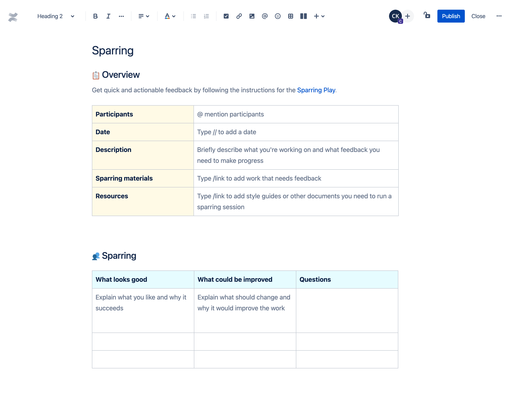Click the Bold formatting icon
516x420 pixels.
pos(95,16)
